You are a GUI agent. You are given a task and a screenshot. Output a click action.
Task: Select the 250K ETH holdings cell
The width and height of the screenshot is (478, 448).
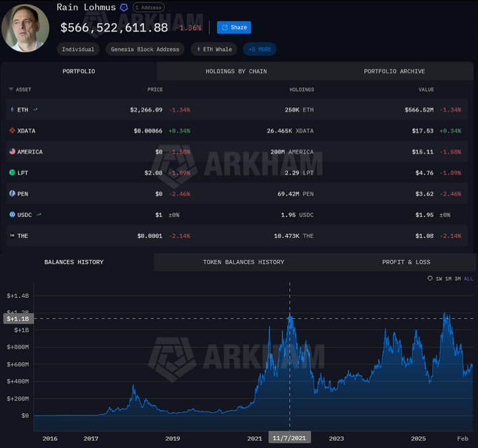click(299, 110)
